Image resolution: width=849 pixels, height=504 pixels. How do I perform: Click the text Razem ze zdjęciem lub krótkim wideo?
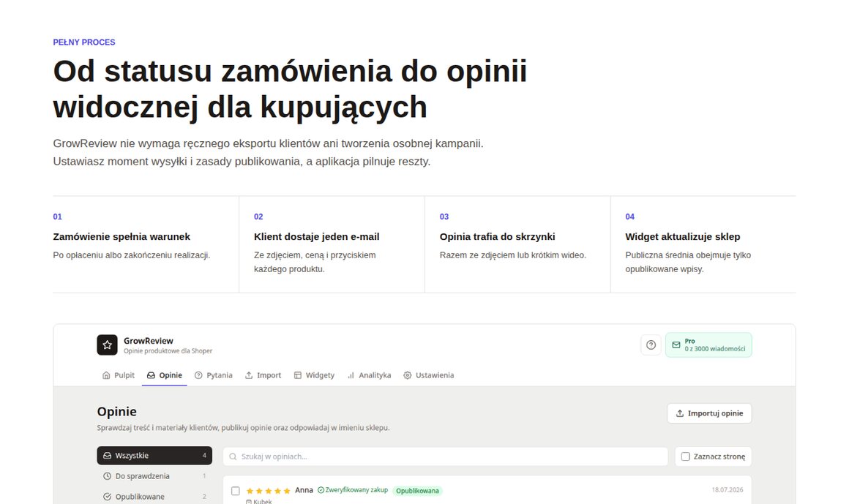(x=513, y=255)
